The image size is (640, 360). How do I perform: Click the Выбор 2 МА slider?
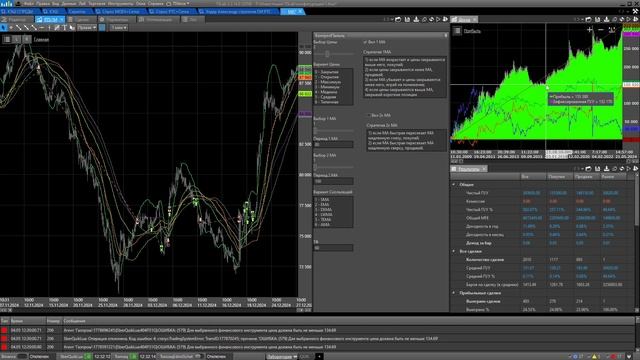pos(334,167)
